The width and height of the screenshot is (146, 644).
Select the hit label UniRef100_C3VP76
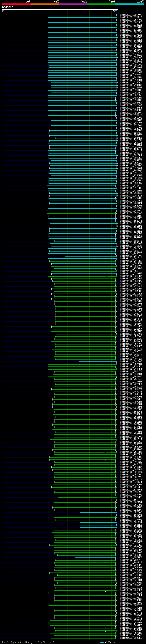point(131,613)
